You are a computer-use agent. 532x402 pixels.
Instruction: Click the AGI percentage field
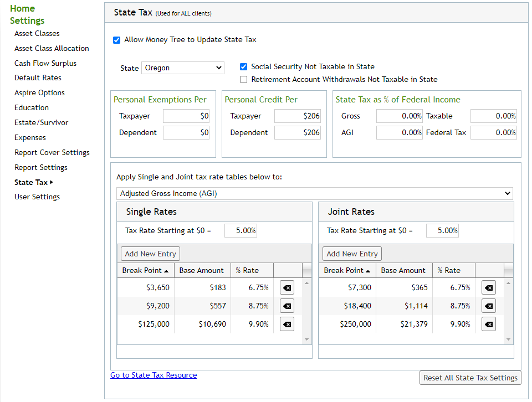(x=400, y=132)
